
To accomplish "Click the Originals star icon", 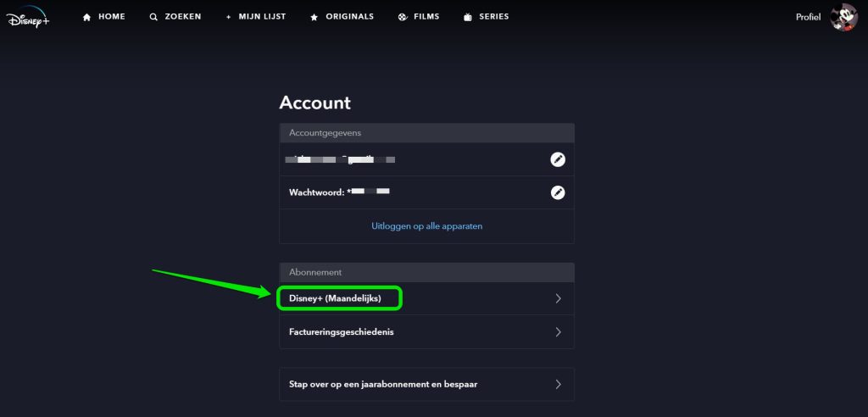I will coord(314,17).
